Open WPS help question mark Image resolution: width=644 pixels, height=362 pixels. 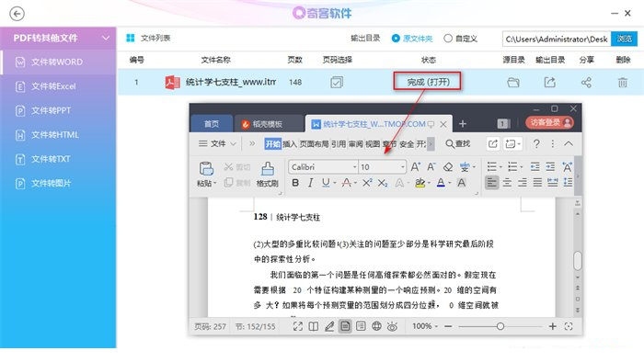point(536,144)
